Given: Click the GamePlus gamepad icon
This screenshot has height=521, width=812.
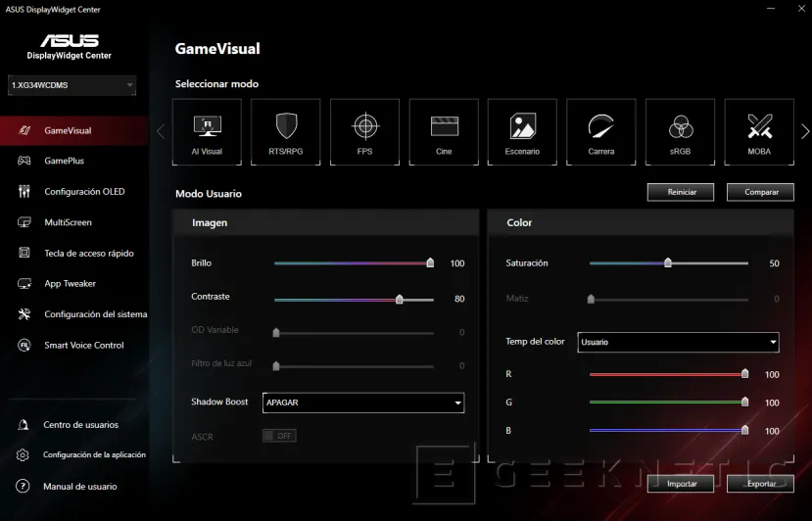Looking at the screenshot, I should (x=24, y=161).
